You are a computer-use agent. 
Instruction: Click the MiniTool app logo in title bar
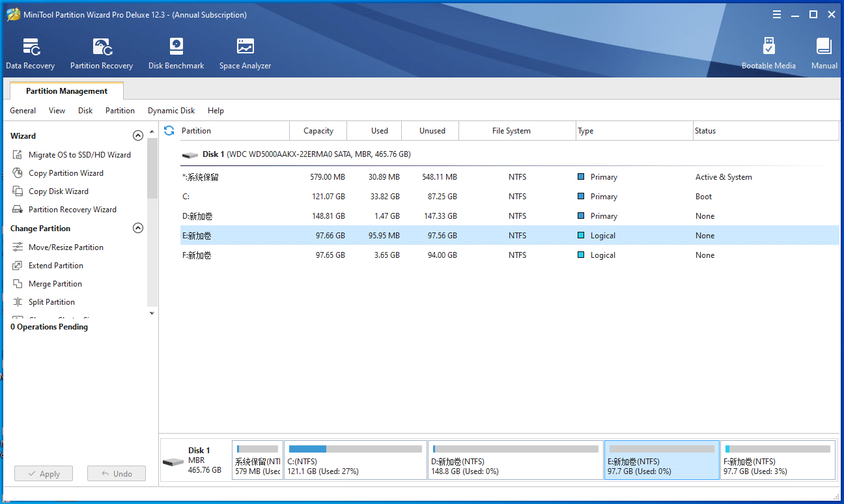point(12,14)
